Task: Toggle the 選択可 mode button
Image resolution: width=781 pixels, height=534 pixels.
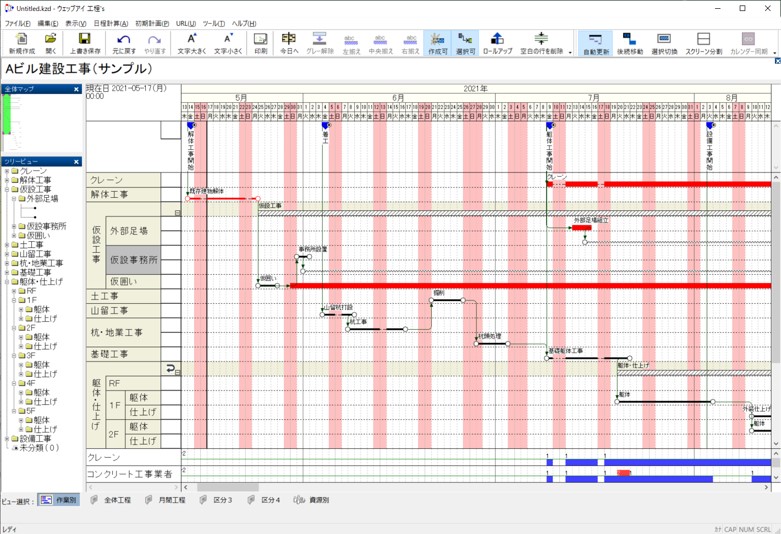Action: pyautogui.click(x=465, y=43)
